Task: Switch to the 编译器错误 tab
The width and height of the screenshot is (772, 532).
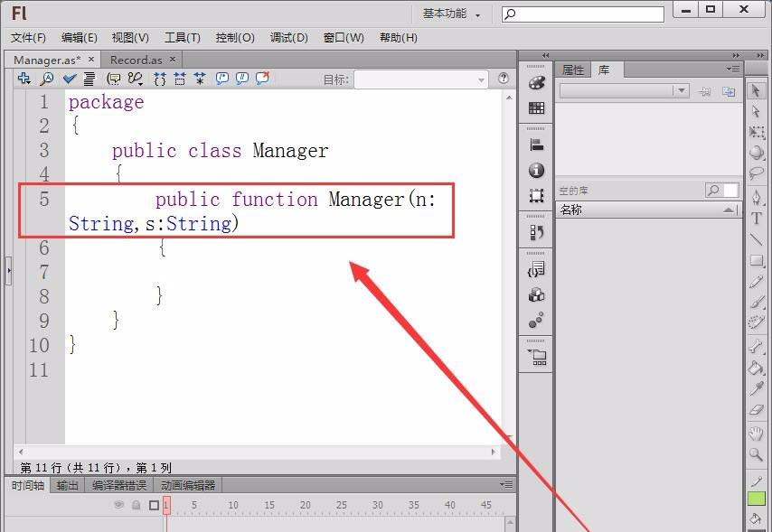Action: tap(119, 485)
